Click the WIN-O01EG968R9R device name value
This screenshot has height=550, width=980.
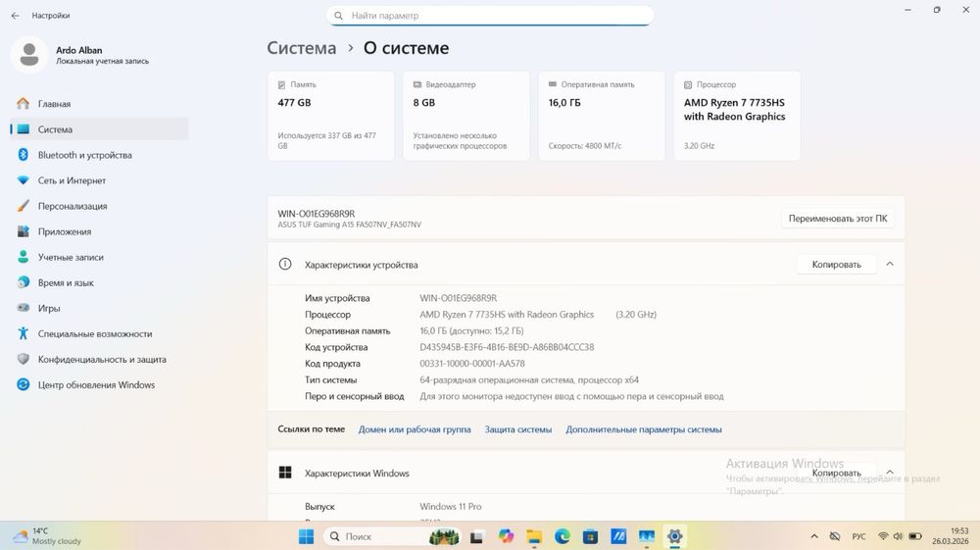click(x=458, y=298)
